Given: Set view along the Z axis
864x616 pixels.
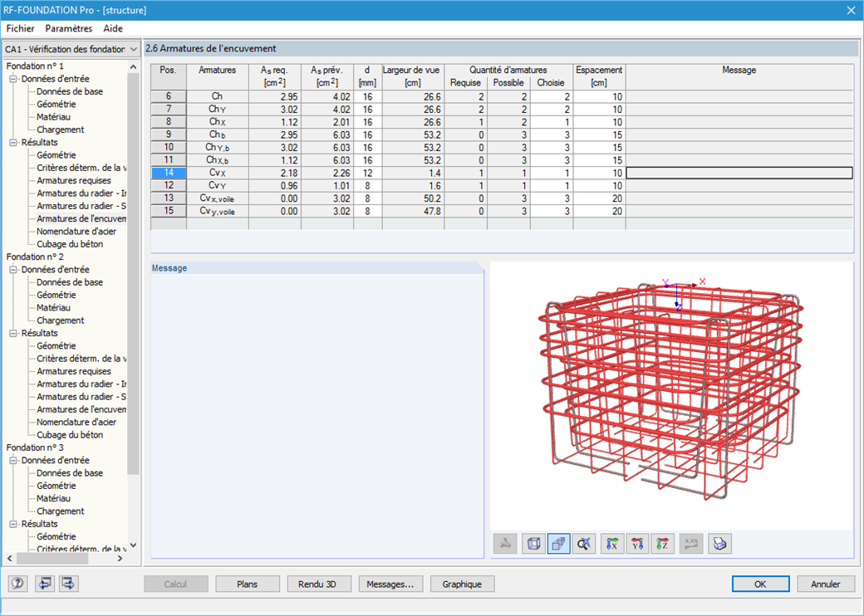Looking at the screenshot, I should click(662, 544).
